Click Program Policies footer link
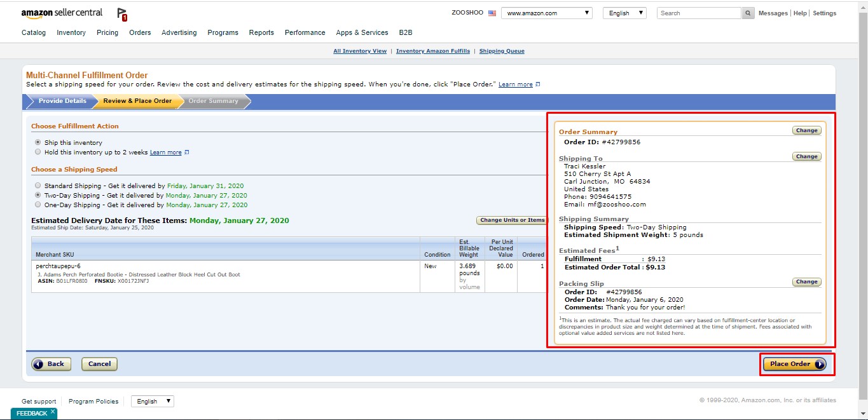 93,402
